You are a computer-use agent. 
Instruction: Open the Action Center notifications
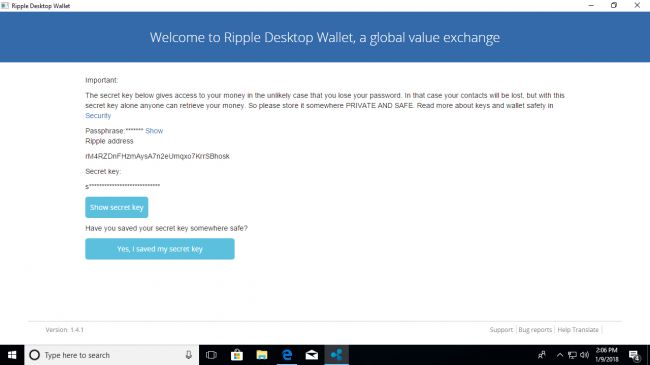634,355
